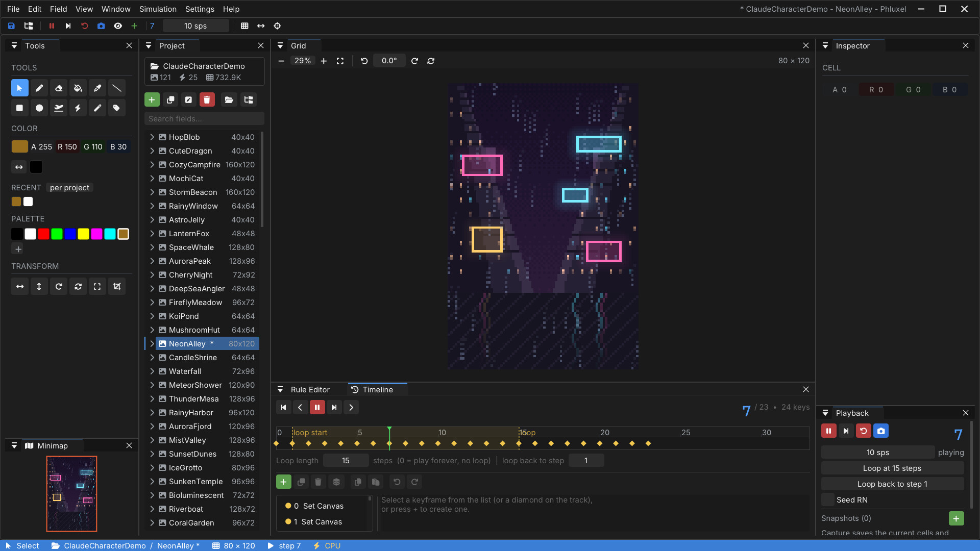Viewport: 980px width, 551px height.
Task: Toggle grid display in top toolbar
Action: pos(244,26)
